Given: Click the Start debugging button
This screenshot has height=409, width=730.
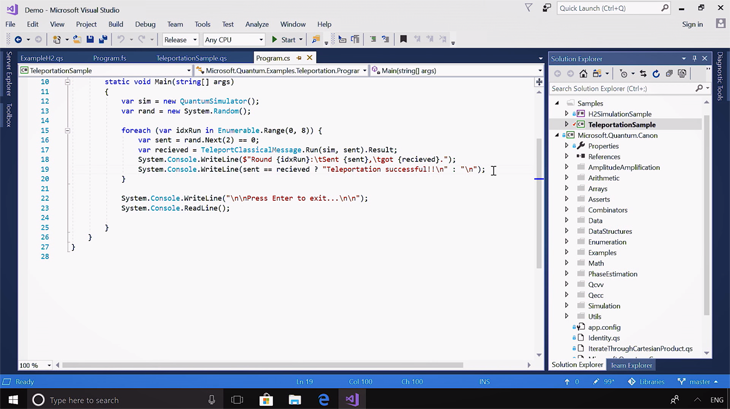Looking at the screenshot, I should coord(284,40).
